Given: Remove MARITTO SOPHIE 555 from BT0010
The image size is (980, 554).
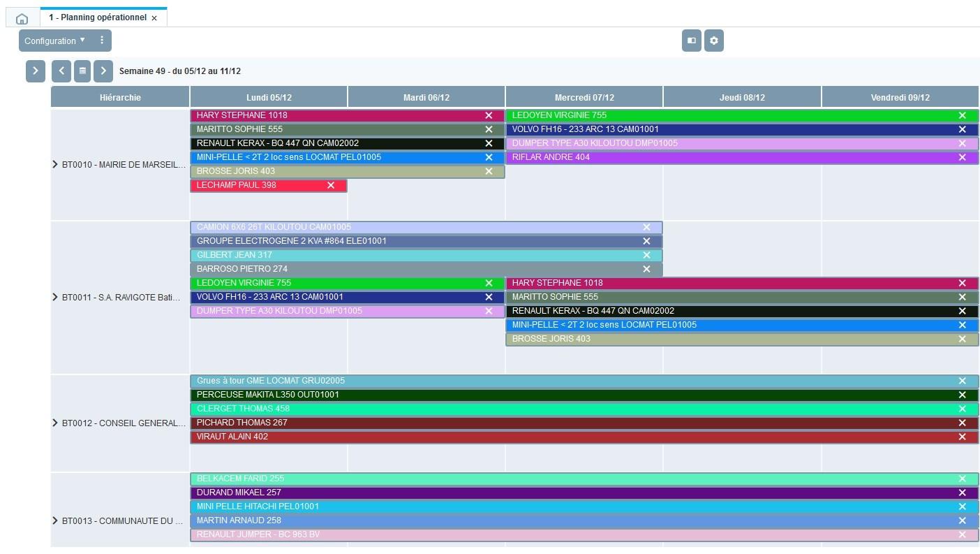Looking at the screenshot, I should (489, 129).
